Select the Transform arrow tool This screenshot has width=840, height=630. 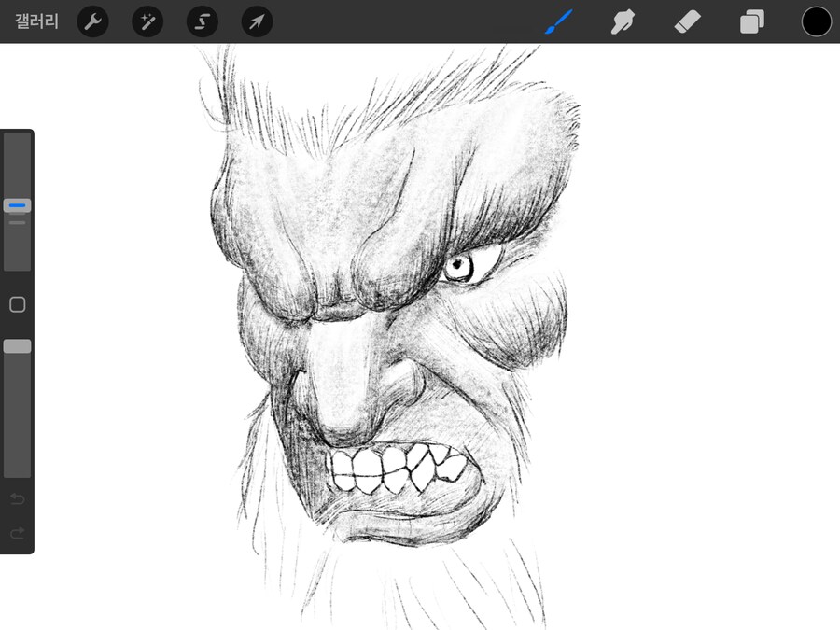point(258,22)
